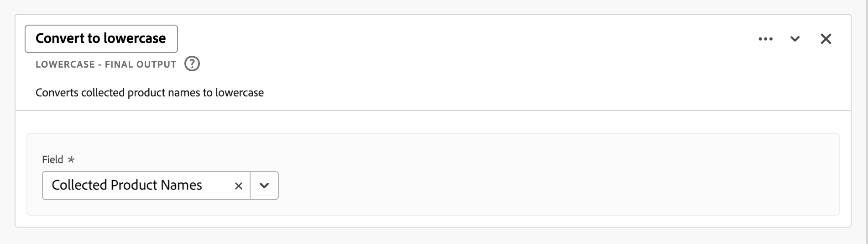
Task: Show help for Lowercase function
Action: [192, 64]
